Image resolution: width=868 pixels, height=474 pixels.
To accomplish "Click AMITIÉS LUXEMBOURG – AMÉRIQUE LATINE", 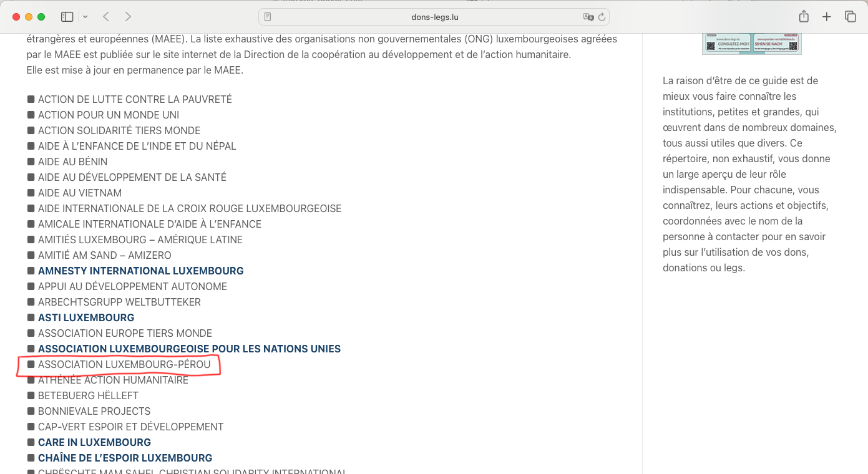I will click(140, 239).
